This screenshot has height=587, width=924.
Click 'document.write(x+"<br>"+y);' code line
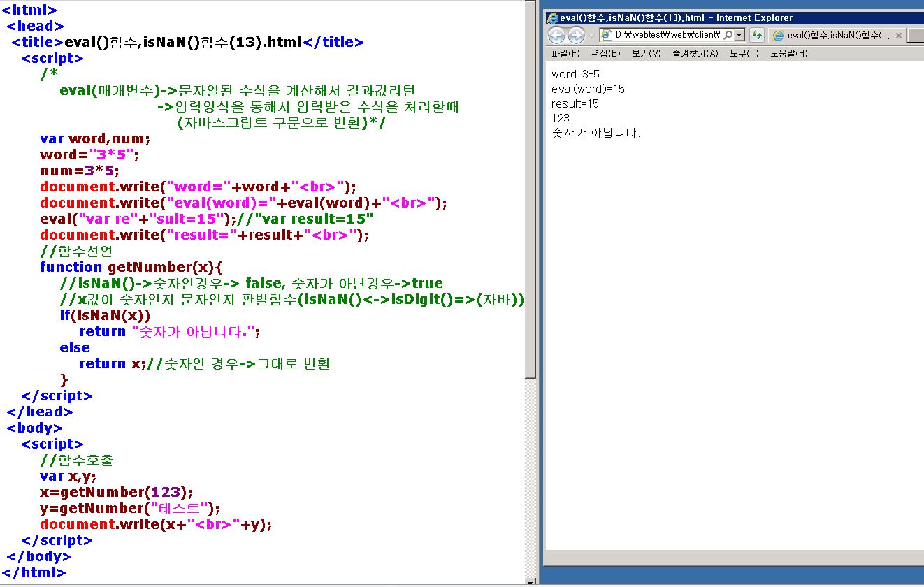(x=156, y=524)
